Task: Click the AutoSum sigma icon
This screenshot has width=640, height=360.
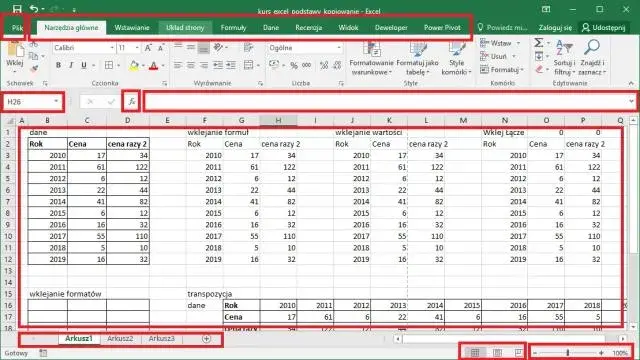Action: click(539, 43)
